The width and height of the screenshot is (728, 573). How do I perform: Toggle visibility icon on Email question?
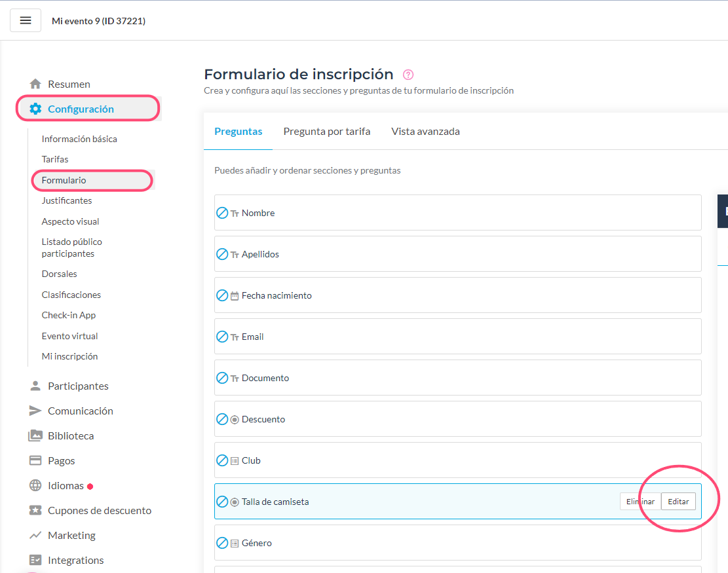point(222,337)
